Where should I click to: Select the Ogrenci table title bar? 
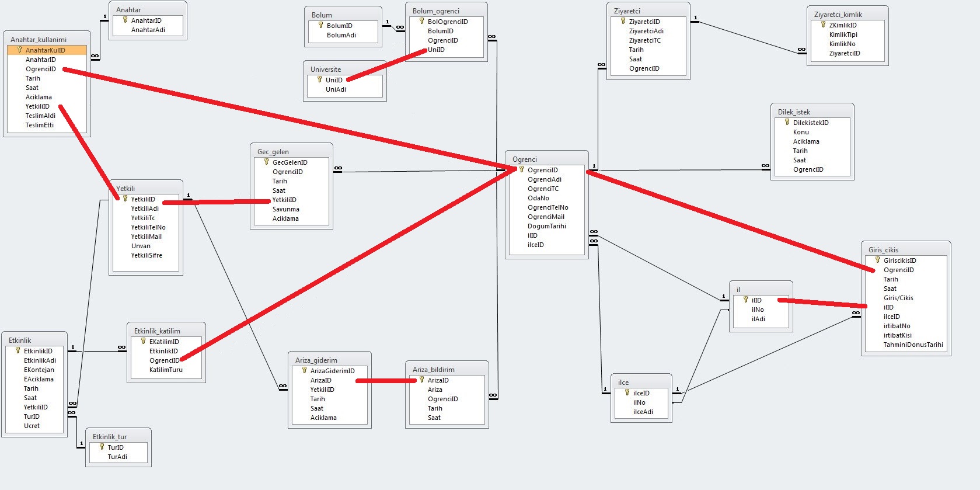point(546,159)
